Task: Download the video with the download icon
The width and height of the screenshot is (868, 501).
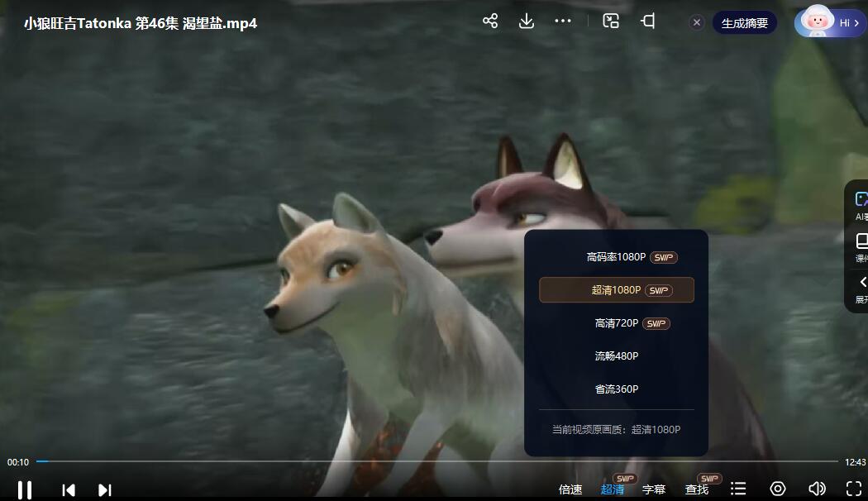Action: point(527,21)
